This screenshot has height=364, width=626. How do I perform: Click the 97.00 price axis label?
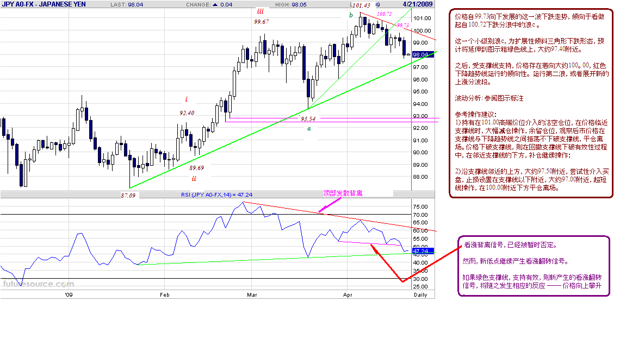click(x=420, y=67)
